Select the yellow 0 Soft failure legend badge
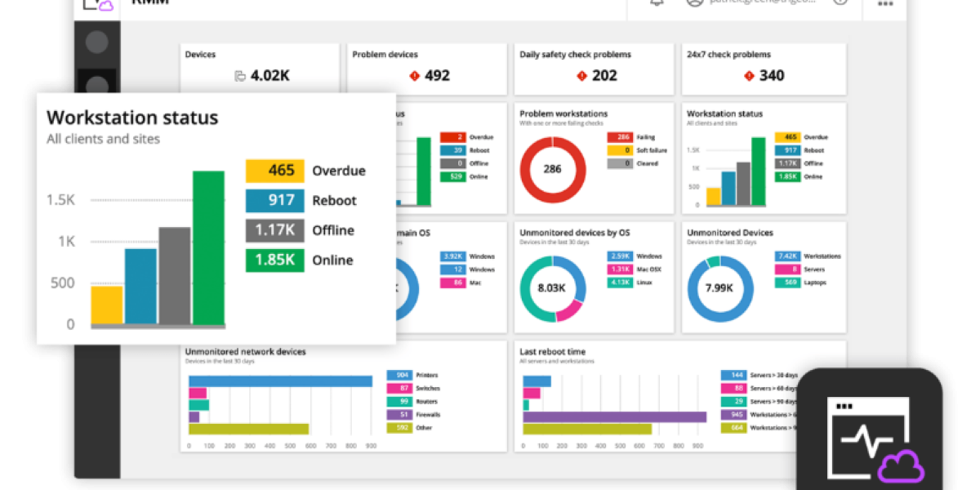This screenshot has height=490, width=980. tap(621, 150)
